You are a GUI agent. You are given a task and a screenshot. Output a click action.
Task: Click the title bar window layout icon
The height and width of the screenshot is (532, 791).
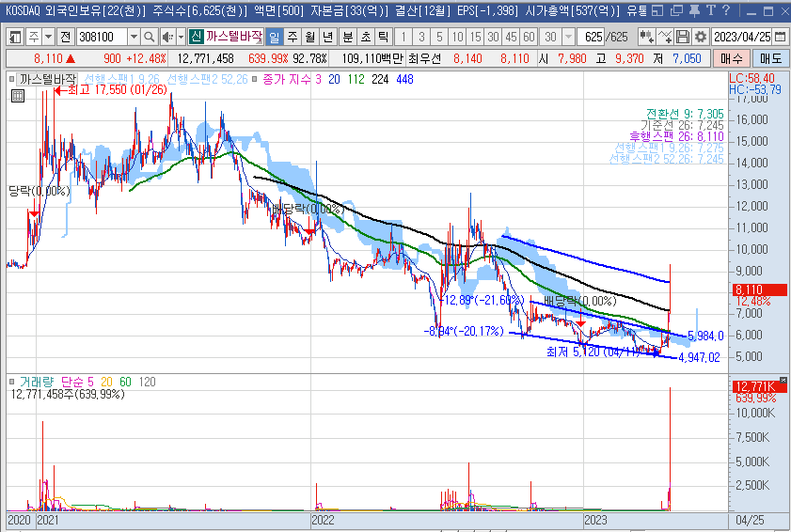(657, 10)
